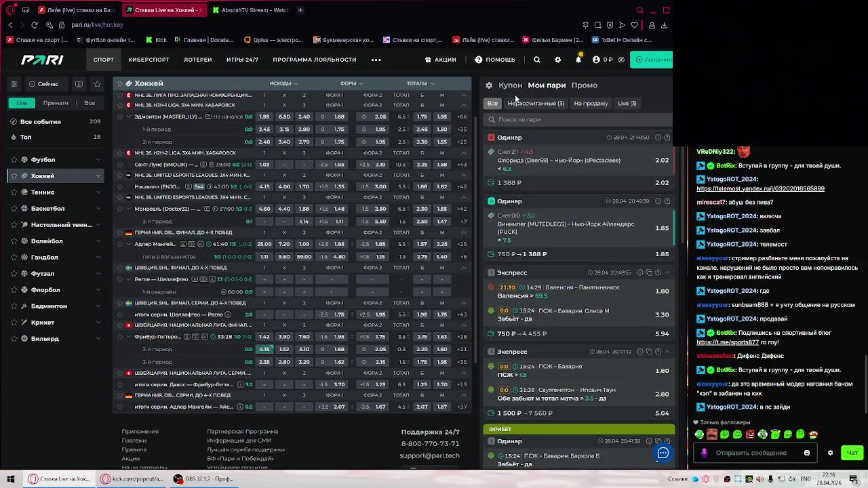Open the support chat bubble
The height and width of the screenshot is (488, 868).
(663, 453)
